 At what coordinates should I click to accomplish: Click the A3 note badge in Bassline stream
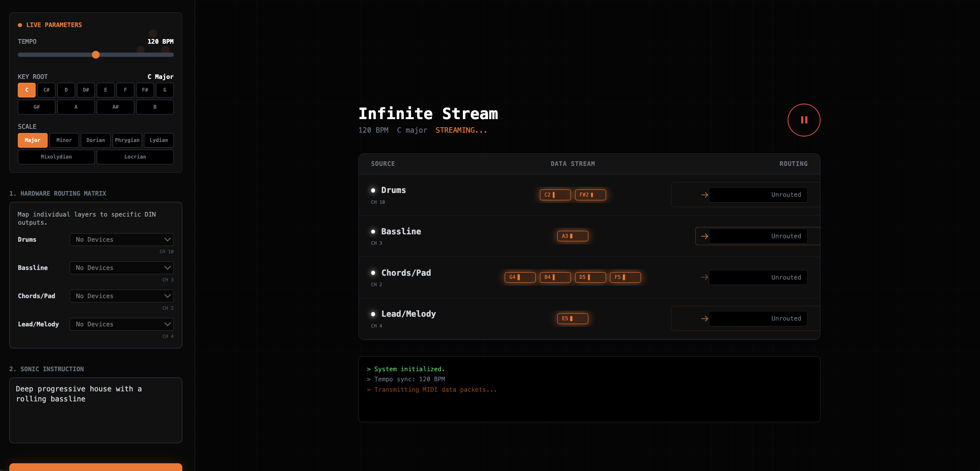click(x=572, y=236)
